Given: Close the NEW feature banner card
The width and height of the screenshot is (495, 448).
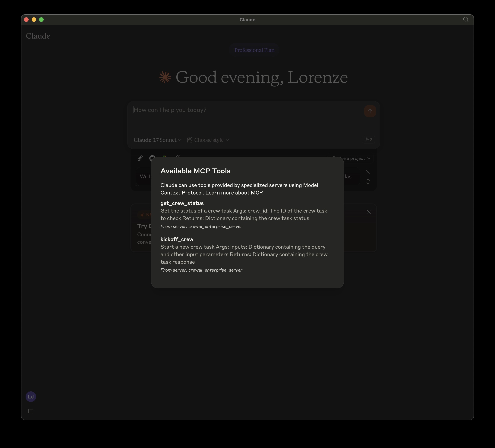Looking at the screenshot, I should pos(369,212).
